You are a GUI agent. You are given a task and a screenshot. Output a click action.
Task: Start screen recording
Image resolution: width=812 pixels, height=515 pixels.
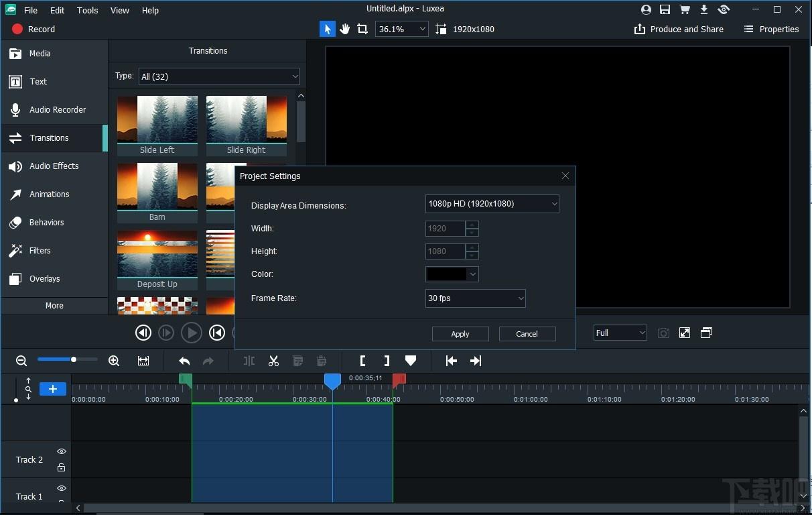[33, 29]
